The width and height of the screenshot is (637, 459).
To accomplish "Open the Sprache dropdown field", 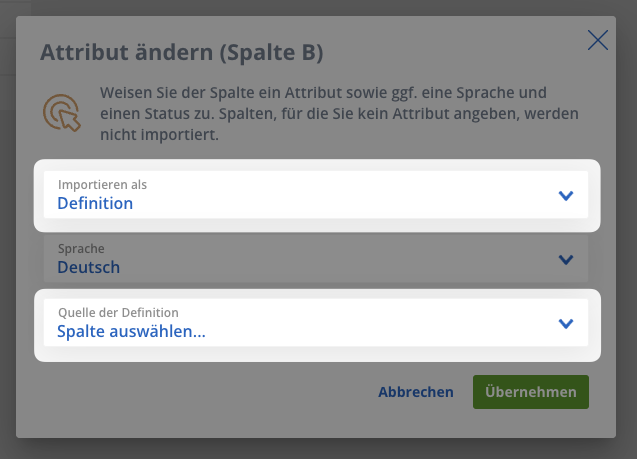I will coord(316,258).
